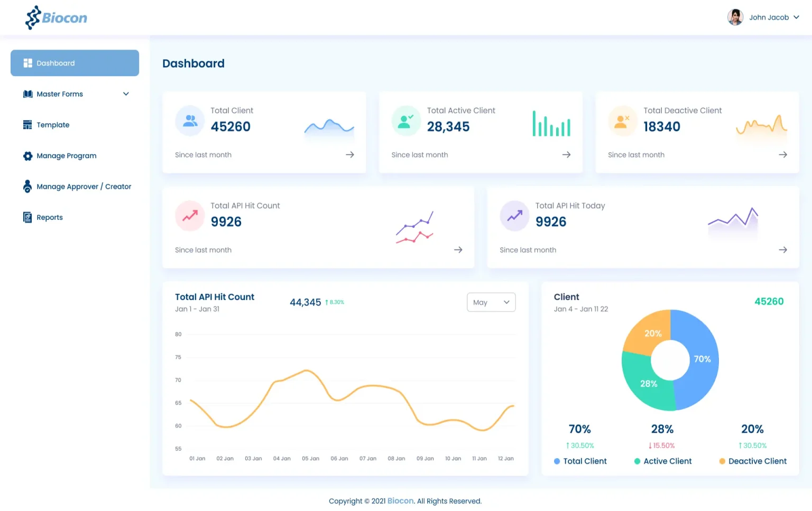The image size is (812, 511).
Task: Open Total Active Client card arrow
Action: tap(566, 155)
